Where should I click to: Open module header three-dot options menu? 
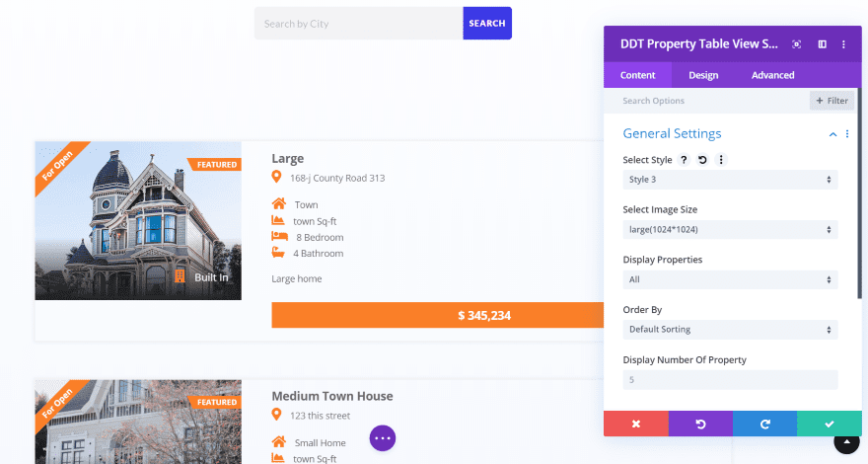843,44
